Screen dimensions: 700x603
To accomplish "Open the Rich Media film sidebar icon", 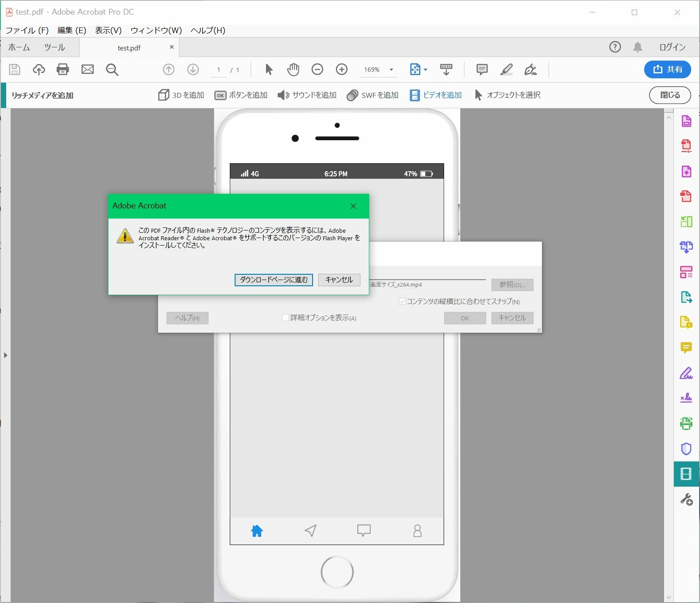I will 686,474.
